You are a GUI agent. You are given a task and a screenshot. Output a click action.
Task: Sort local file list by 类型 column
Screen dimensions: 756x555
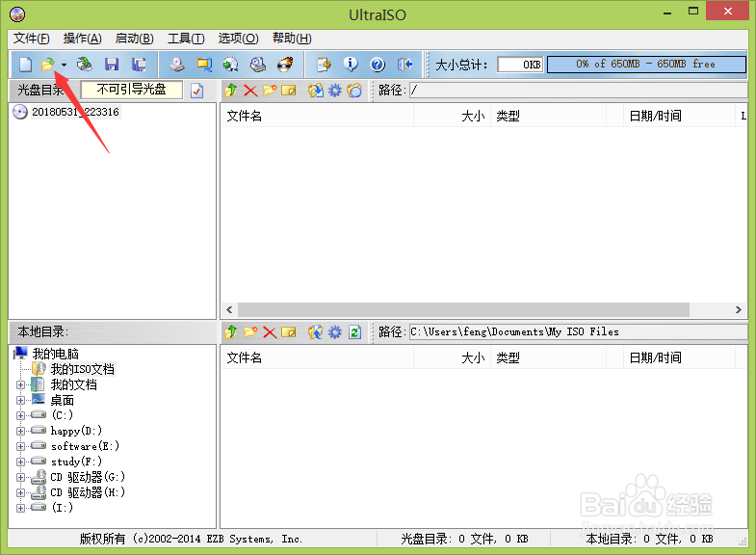[x=548, y=358]
